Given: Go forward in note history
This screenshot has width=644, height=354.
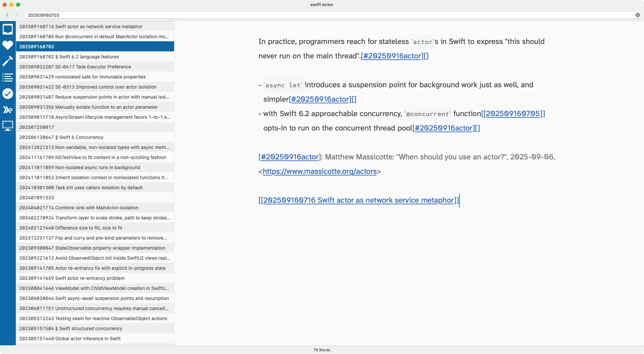Looking at the screenshot, I should point(16,15).
